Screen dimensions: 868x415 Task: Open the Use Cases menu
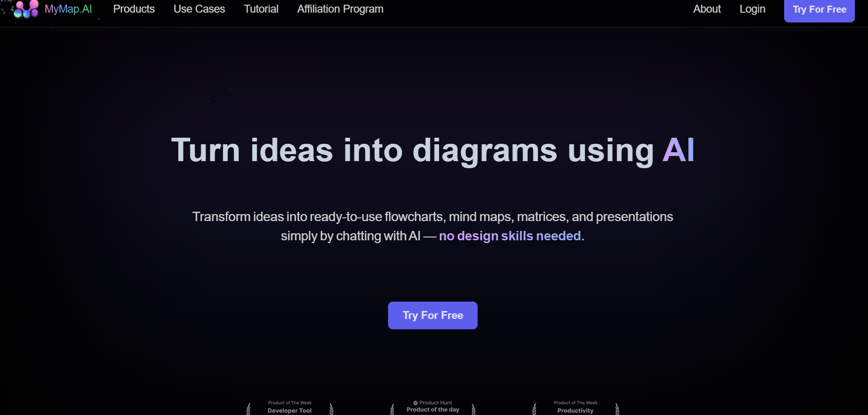(199, 9)
